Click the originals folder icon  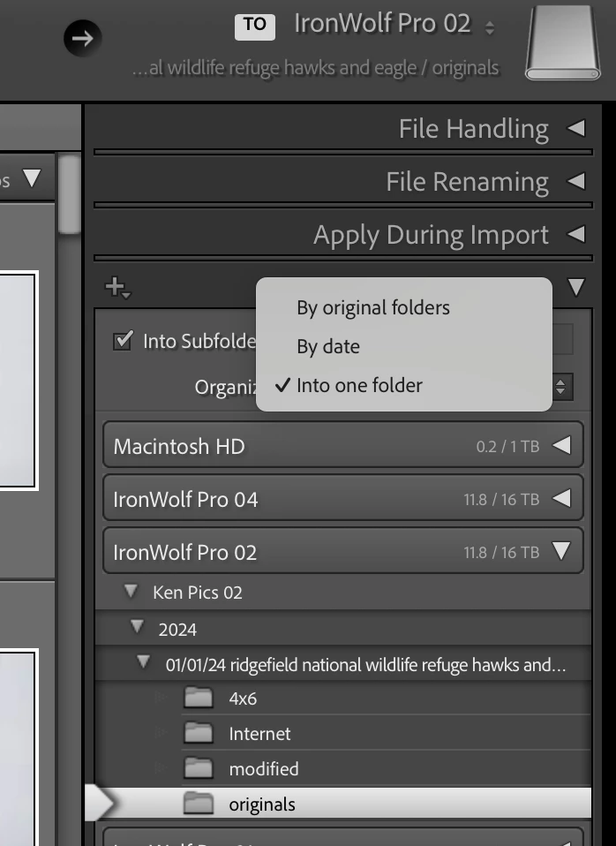pyautogui.click(x=199, y=803)
